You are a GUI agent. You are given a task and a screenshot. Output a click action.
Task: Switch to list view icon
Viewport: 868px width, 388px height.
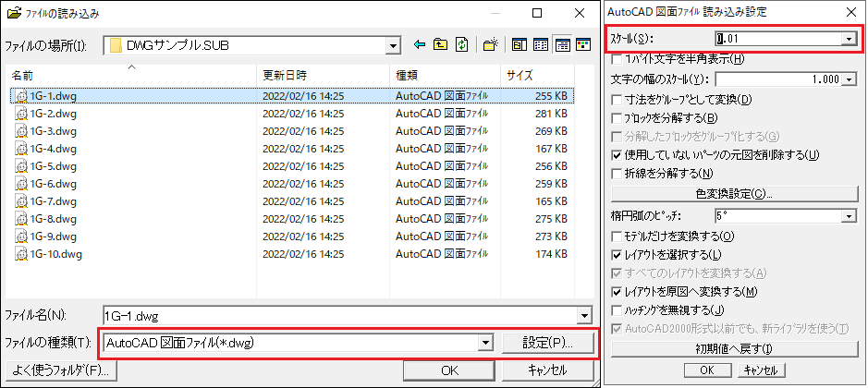[541, 45]
